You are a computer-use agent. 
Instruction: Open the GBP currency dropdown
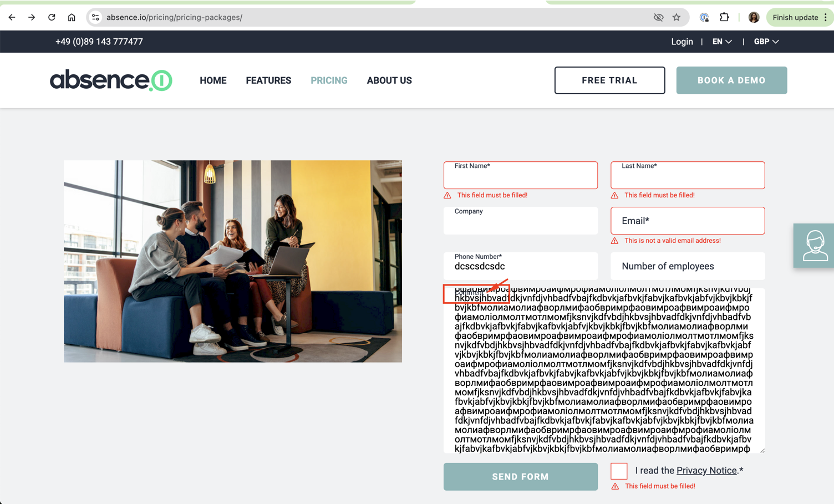click(x=766, y=42)
